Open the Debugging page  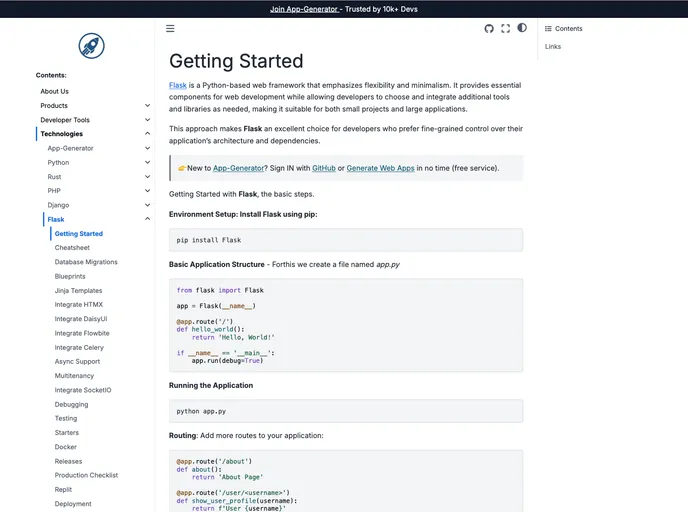[71, 405]
